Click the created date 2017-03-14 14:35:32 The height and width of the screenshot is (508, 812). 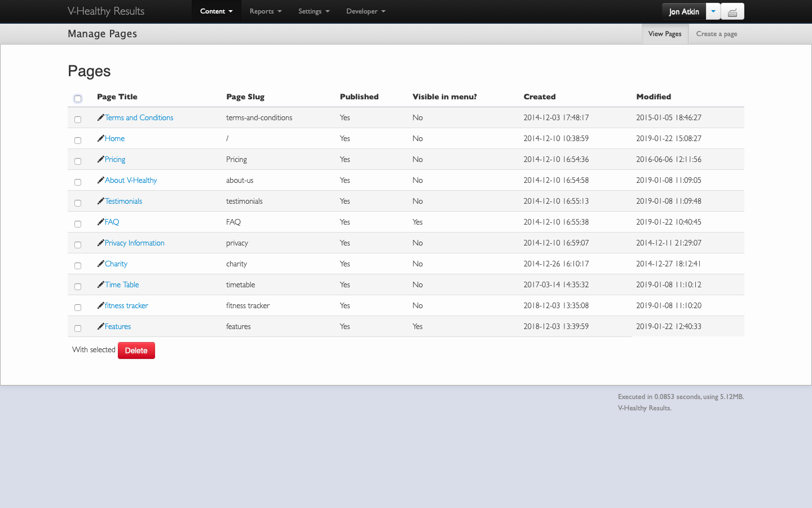[x=556, y=284]
